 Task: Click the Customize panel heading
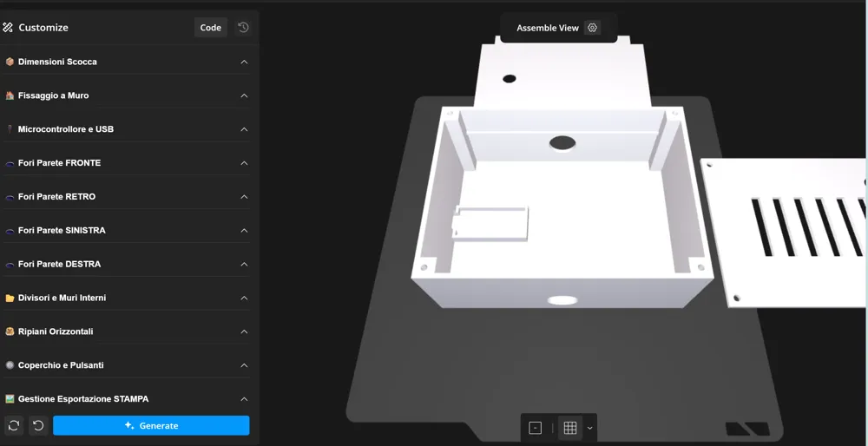point(43,28)
